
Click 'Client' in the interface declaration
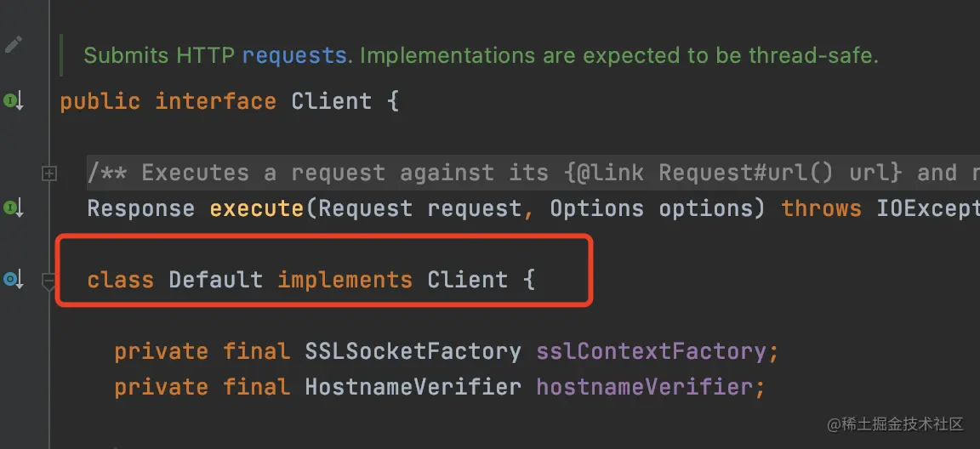click(331, 100)
